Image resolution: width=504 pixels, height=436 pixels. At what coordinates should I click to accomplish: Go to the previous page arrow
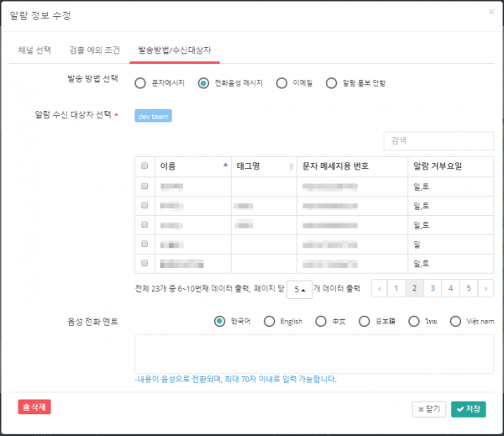click(x=380, y=288)
